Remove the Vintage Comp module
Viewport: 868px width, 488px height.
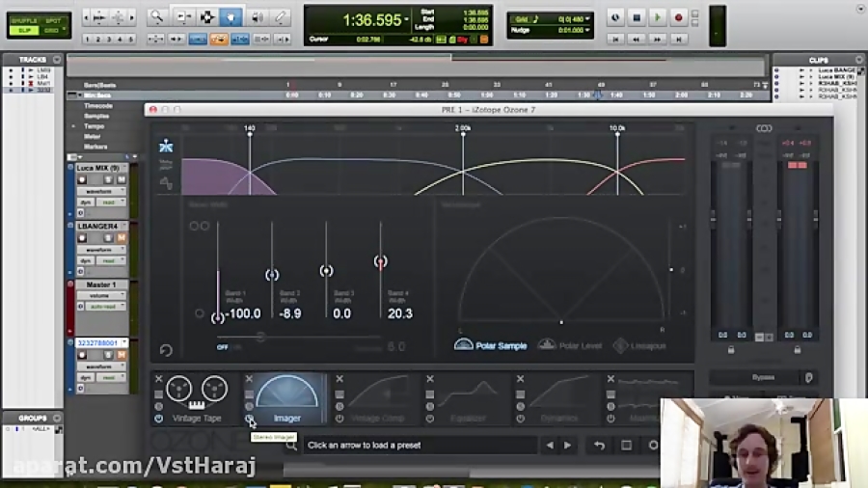pyautogui.click(x=339, y=378)
